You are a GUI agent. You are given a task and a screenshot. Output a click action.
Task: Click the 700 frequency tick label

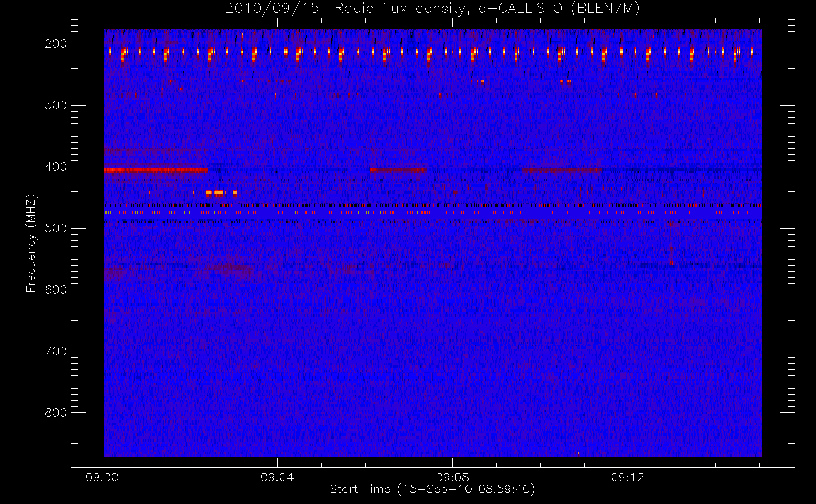pyautogui.click(x=55, y=351)
